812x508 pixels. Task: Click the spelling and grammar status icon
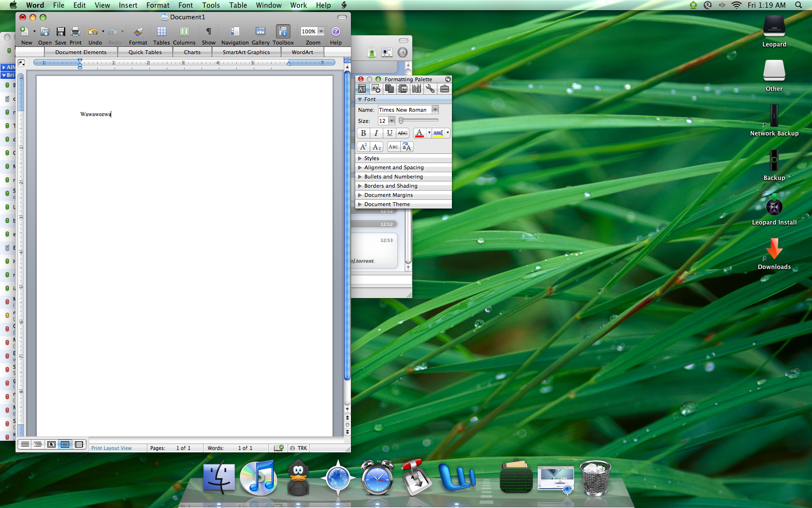tap(278, 448)
